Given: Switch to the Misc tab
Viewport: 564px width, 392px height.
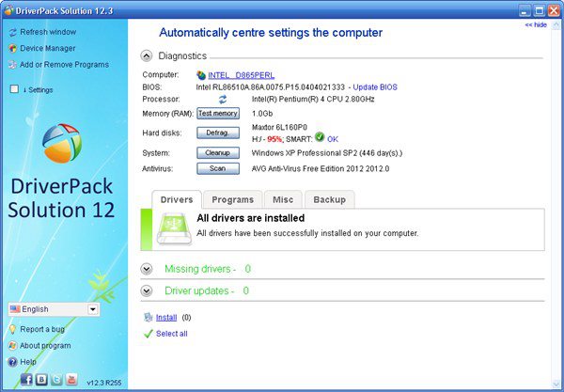Looking at the screenshot, I should click(x=283, y=199).
